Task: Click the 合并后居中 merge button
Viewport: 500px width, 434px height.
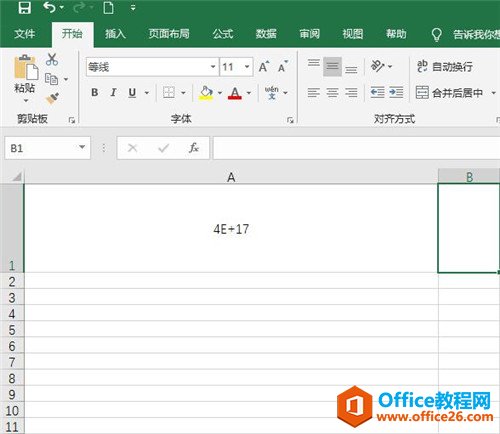Action: point(449,93)
